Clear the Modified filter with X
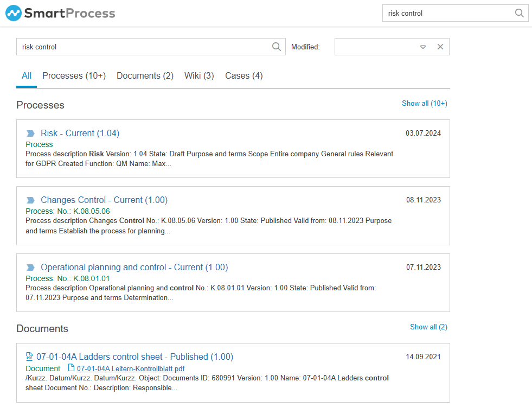The height and width of the screenshot is (407, 532). (440, 47)
